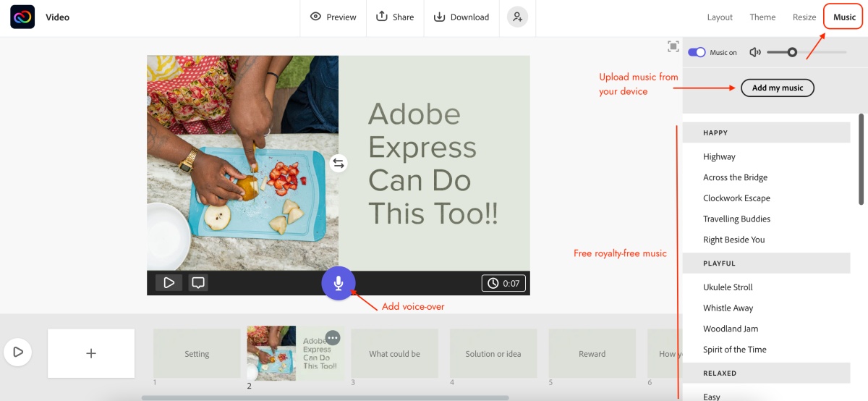The width and height of the screenshot is (868, 401).
Task: Open the speech bubble notes icon
Action: [198, 283]
